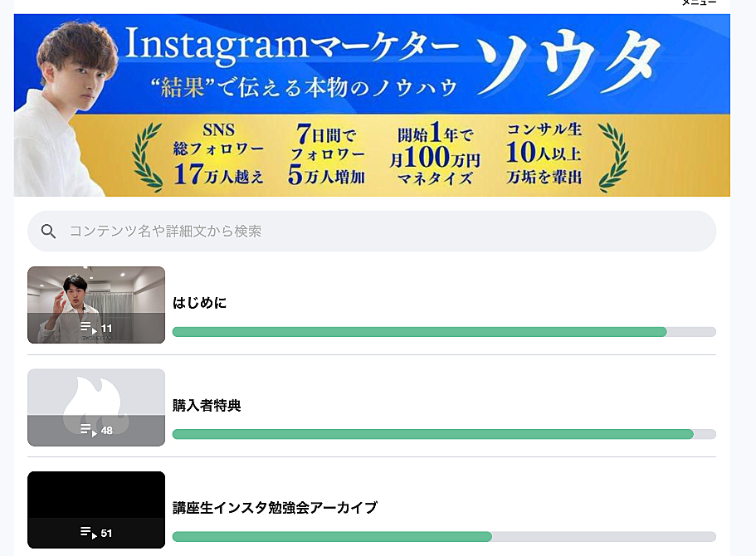
Task: Click the Instagramマーケター banner heading
Action: coord(292,44)
